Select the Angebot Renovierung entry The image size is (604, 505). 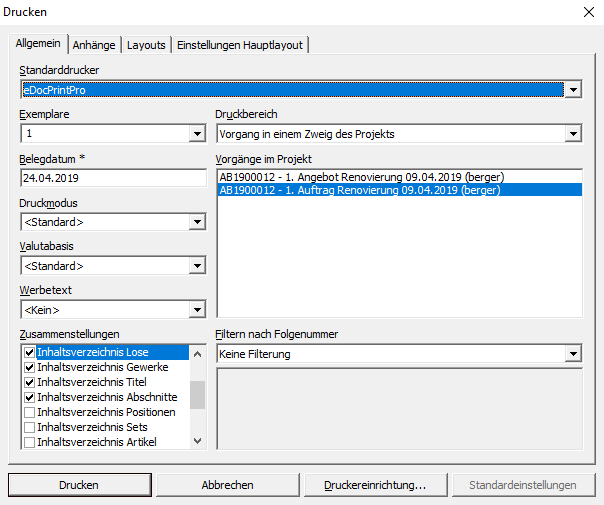[360, 176]
